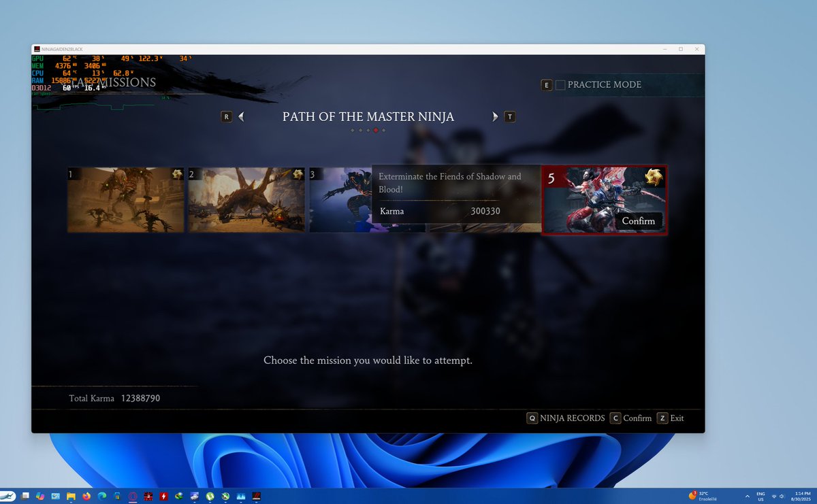Click the T key prompt icon
This screenshot has width=817, height=504.
(510, 117)
